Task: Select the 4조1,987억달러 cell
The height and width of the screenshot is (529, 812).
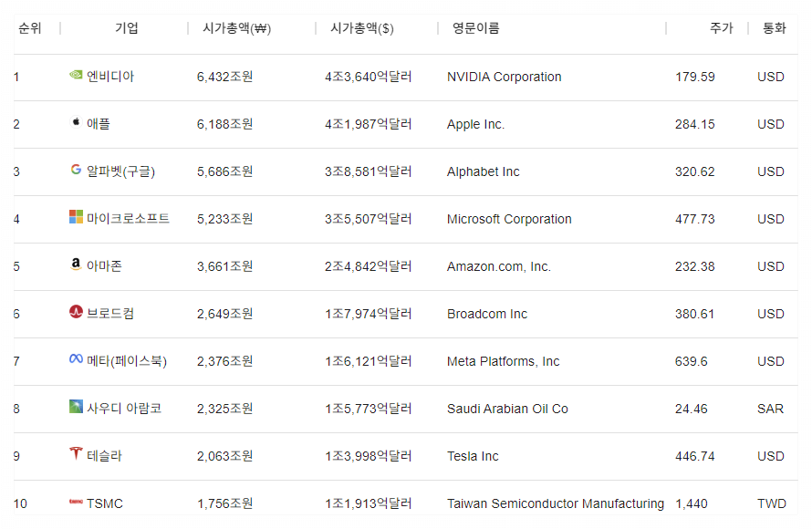Action: [x=369, y=124]
